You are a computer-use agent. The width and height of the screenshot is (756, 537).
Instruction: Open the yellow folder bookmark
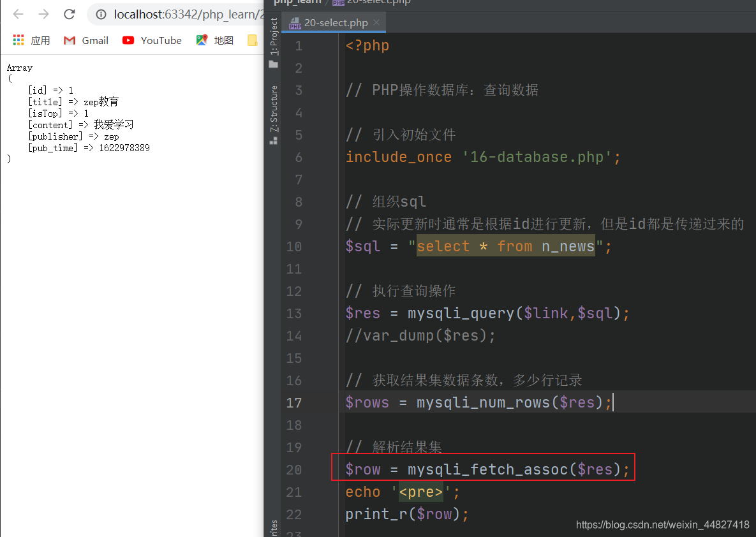252,40
